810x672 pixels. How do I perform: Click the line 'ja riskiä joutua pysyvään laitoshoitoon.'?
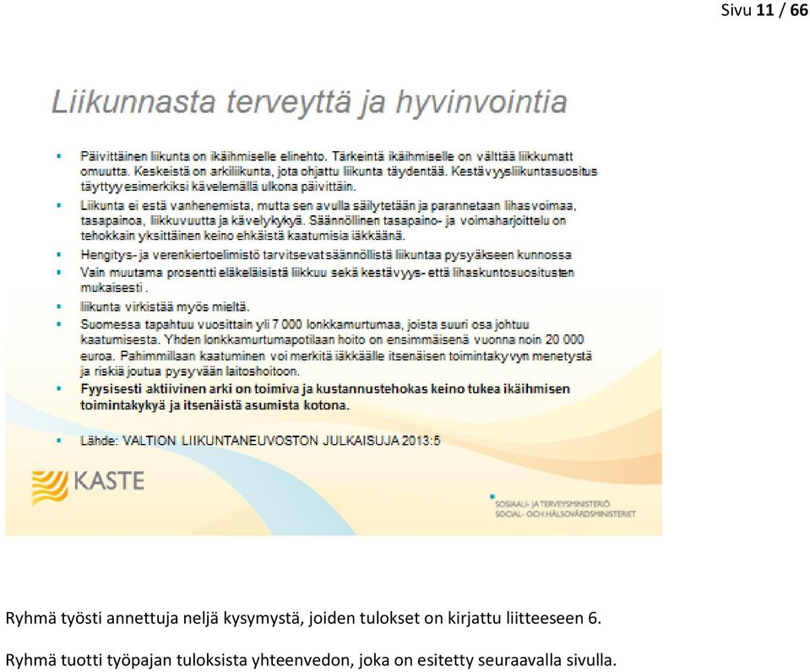pyautogui.click(x=190, y=371)
